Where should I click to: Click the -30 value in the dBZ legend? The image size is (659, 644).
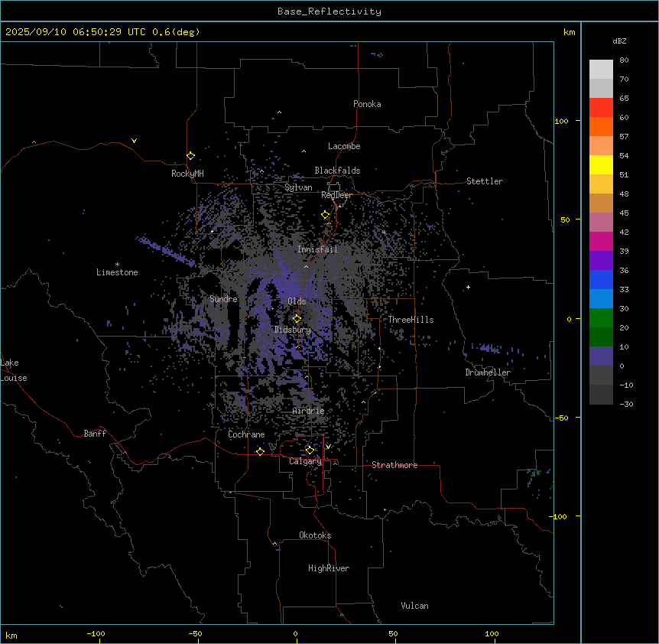[626, 405]
